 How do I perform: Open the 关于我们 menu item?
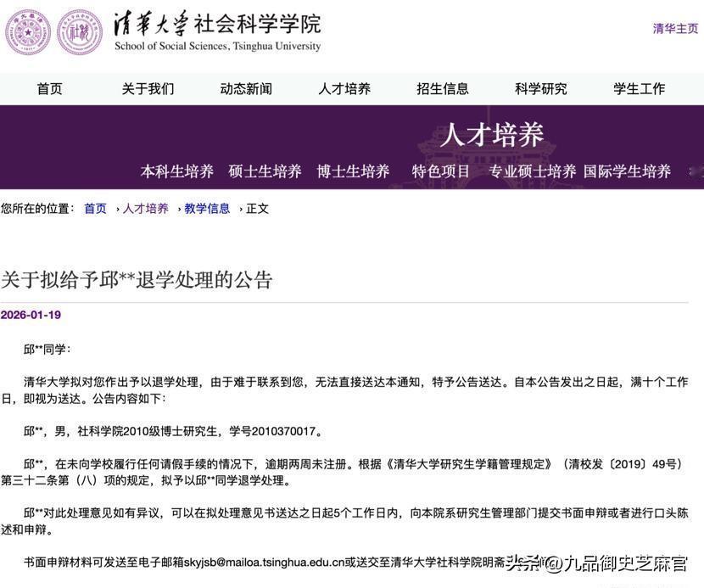[x=148, y=89]
